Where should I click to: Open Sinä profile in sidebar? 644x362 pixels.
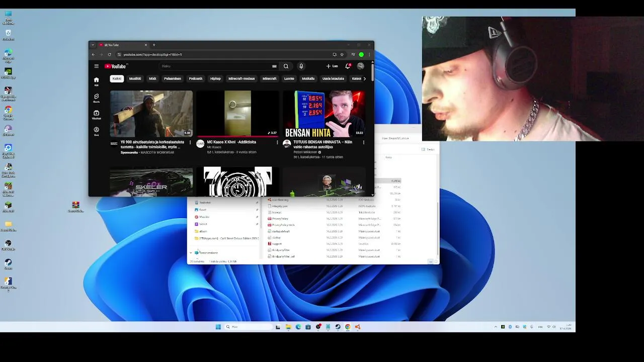point(96,131)
